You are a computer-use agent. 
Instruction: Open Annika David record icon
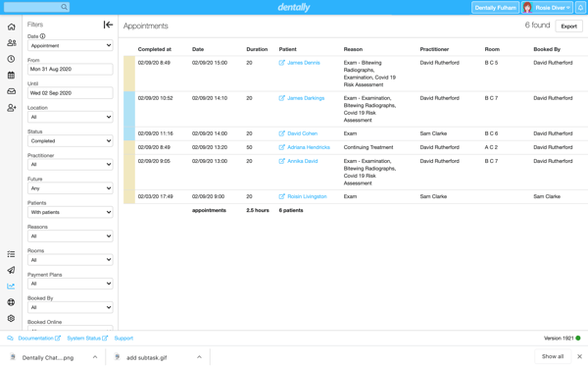281,161
